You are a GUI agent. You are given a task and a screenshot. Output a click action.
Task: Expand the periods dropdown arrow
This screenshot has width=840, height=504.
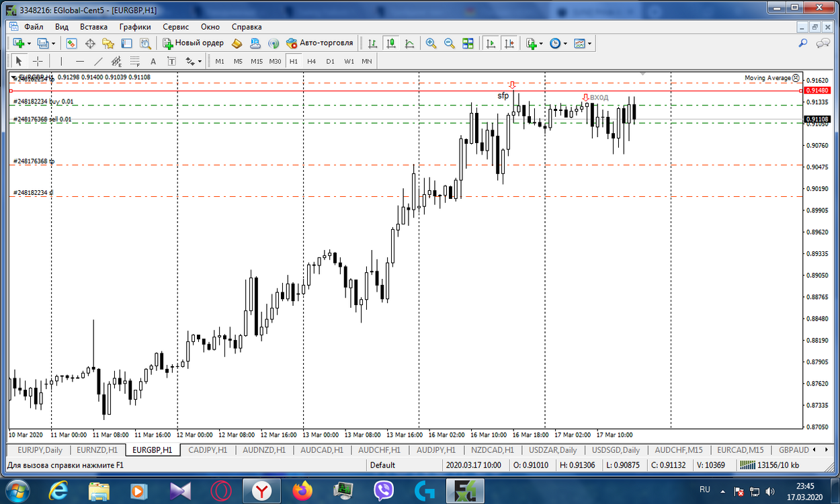click(x=565, y=43)
